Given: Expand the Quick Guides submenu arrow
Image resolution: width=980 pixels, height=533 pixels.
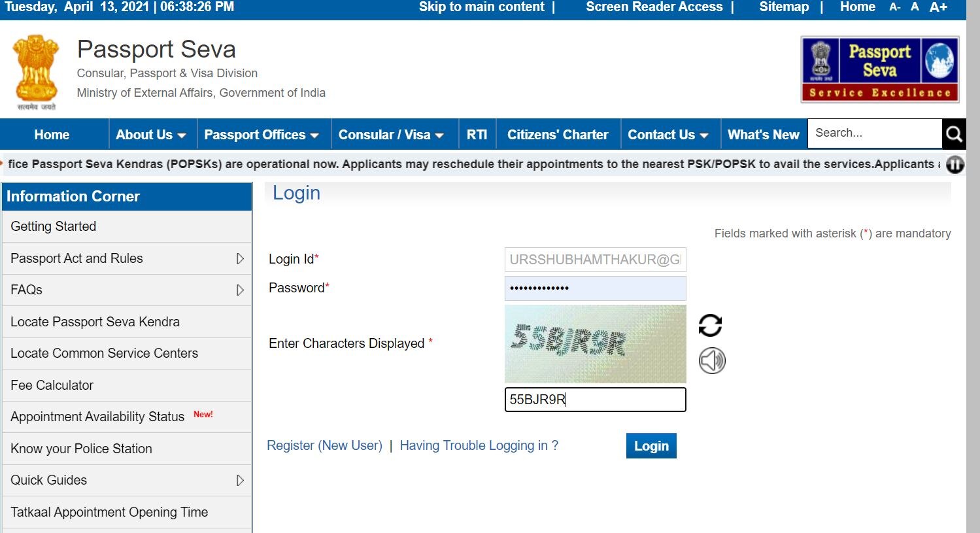Looking at the screenshot, I should (x=240, y=481).
